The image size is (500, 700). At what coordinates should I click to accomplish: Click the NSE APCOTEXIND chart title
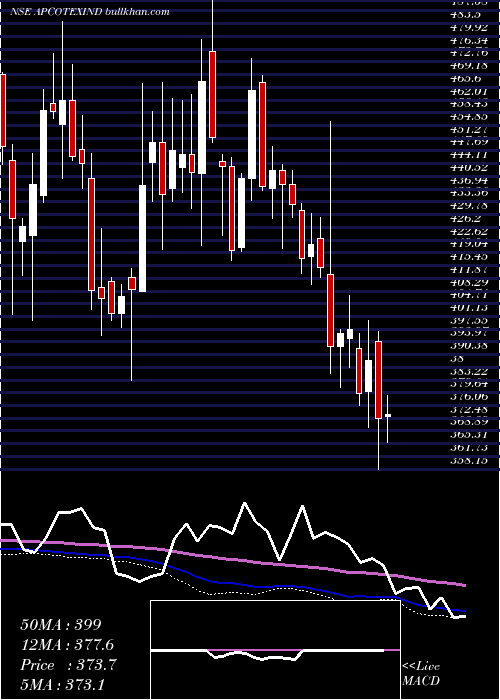90,12
